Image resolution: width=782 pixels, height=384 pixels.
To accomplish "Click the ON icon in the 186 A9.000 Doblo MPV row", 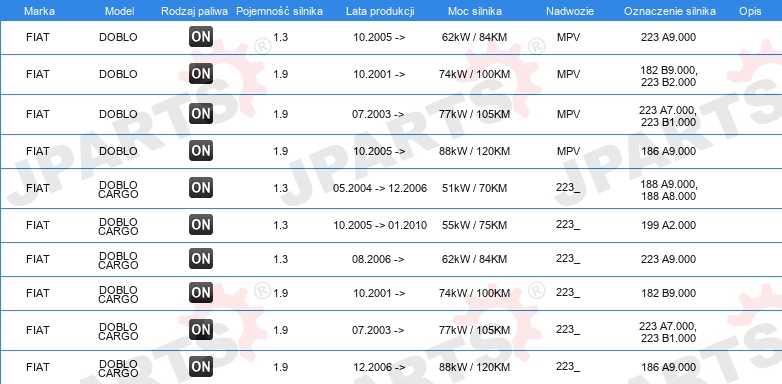I will coord(201,151).
